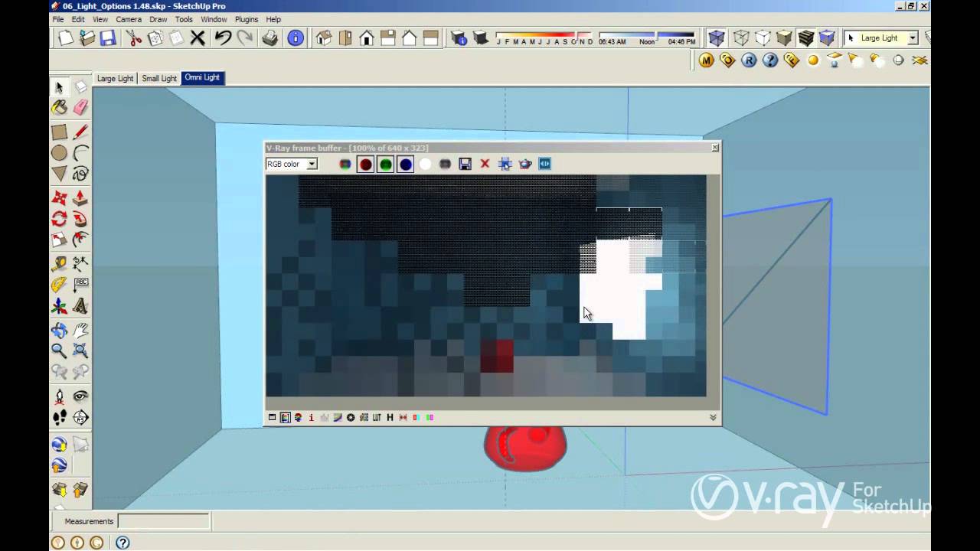Select the arrow Select tool in the left toolbar
The width and height of the screenshot is (980, 551).
[x=59, y=87]
